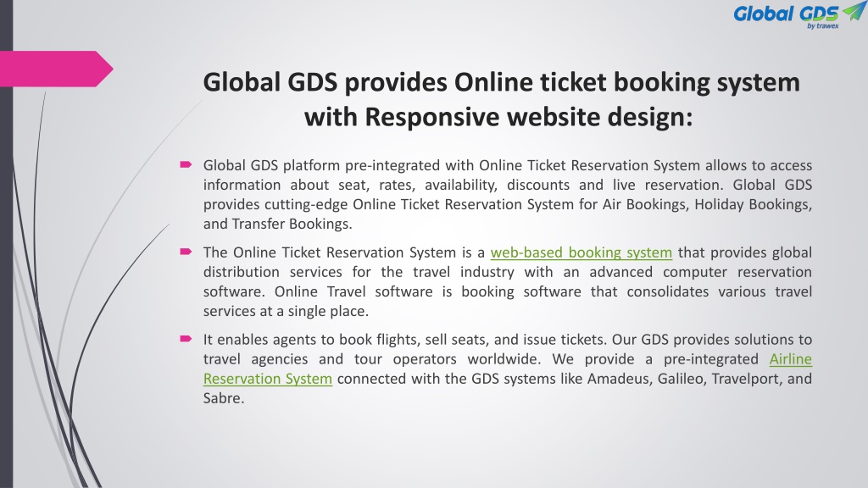Open the 'web-based booking system' link

581,252
